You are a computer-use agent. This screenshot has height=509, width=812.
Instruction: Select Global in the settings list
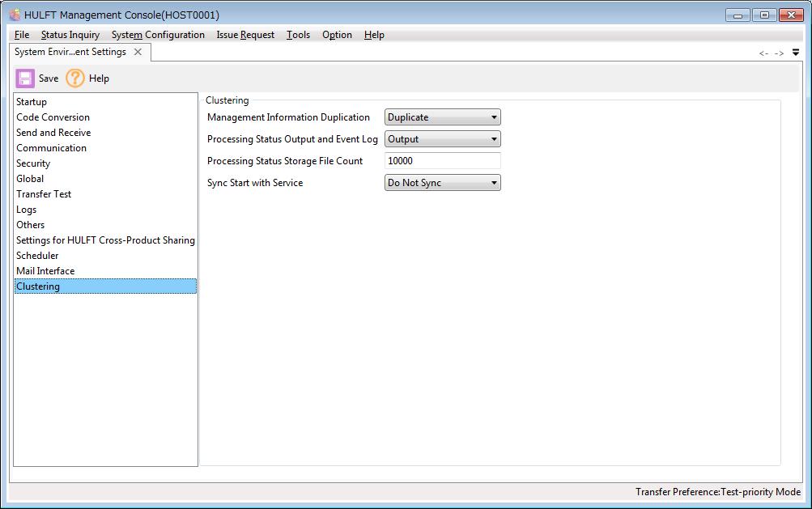[x=105, y=179]
